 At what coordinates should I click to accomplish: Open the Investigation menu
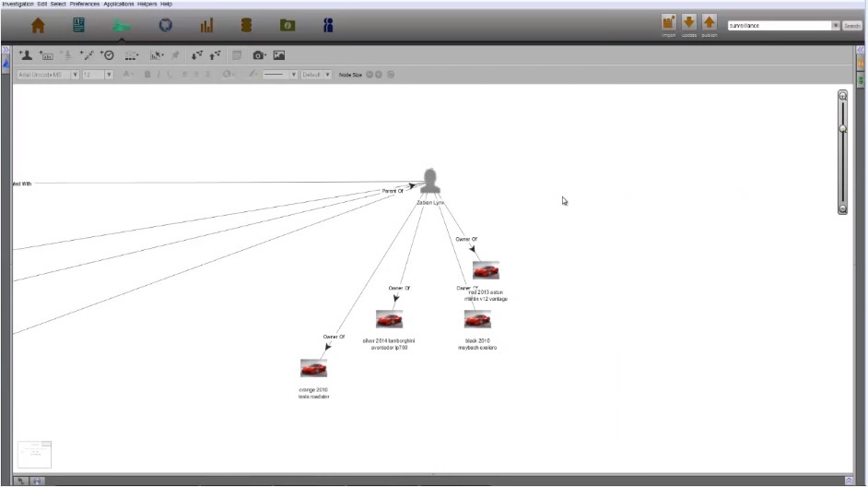pos(18,4)
